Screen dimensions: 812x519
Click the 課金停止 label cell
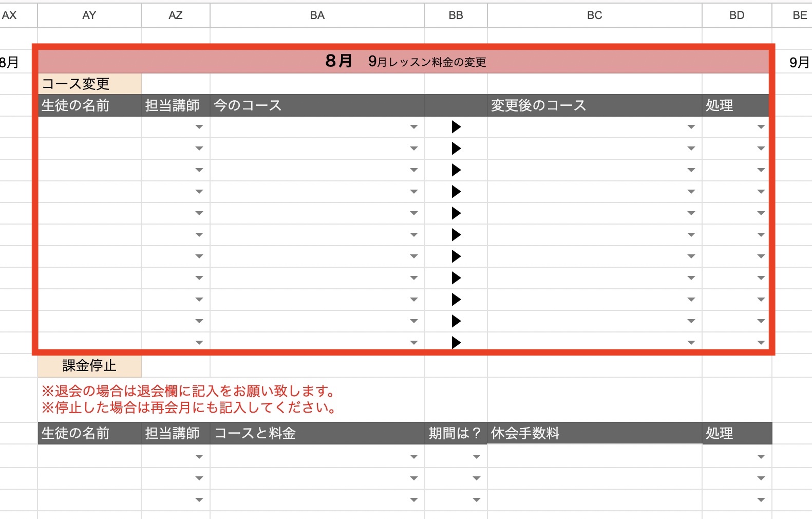click(x=89, y=365)
